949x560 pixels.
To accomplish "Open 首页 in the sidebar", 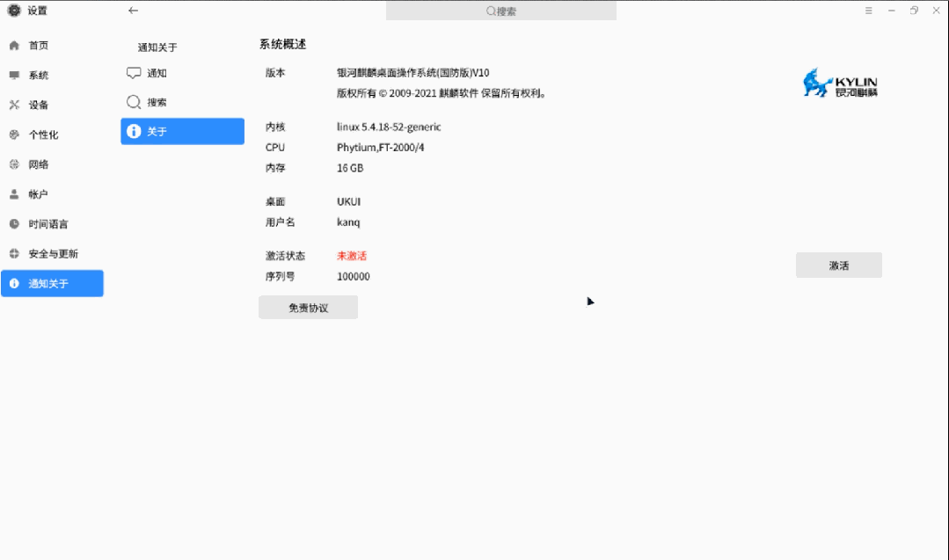I will [x=52, y=46].
